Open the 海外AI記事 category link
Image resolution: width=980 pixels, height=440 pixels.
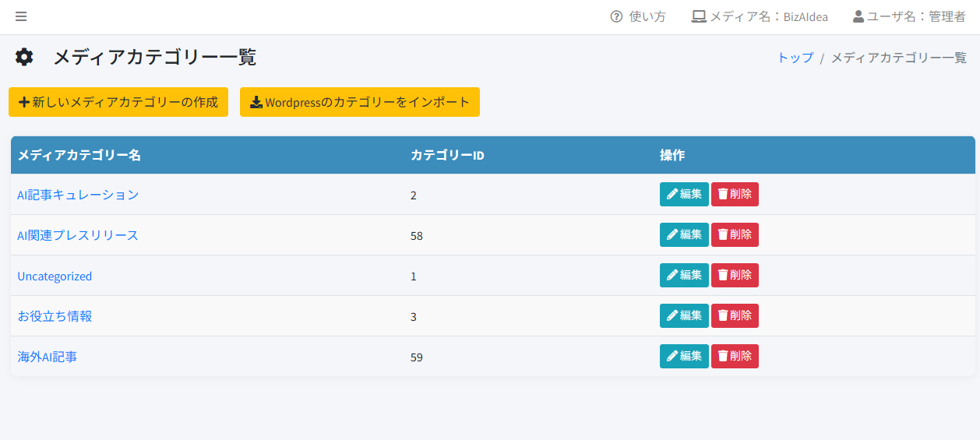[48, 357]
